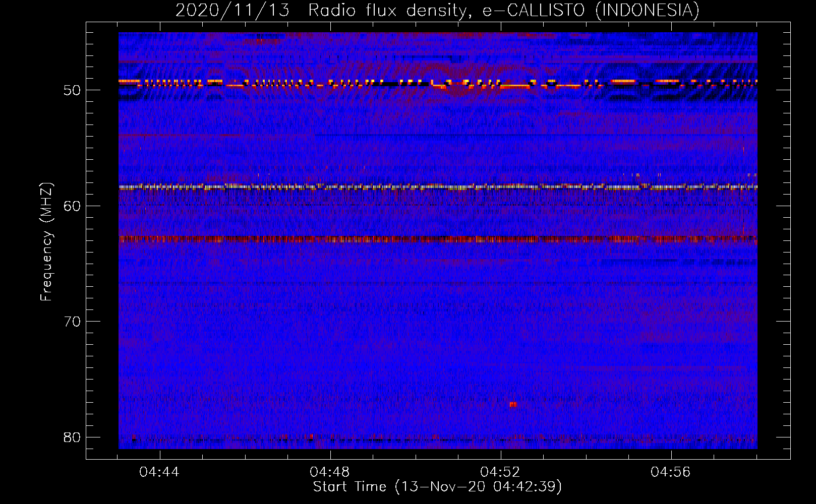Click the 'Start Time (13-Nov-20 04:42:39)' label
Image resolution: width=816 pixels, height=504 pixels.
pos(437,487)
